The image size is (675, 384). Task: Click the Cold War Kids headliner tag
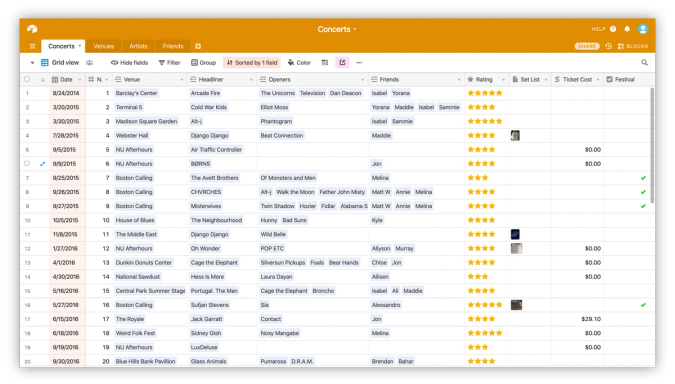coord(209,107)
